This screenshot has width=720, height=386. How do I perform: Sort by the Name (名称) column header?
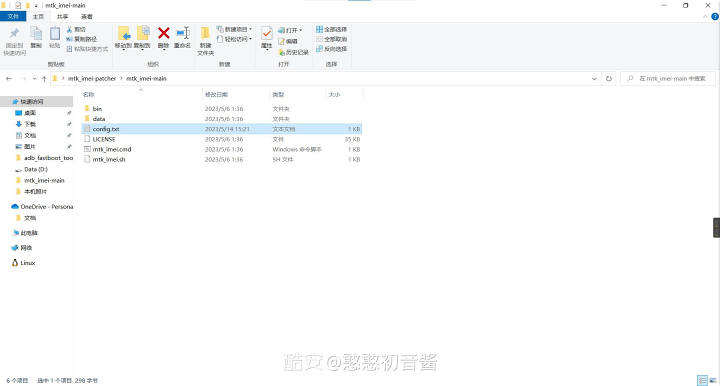(89, 95)
